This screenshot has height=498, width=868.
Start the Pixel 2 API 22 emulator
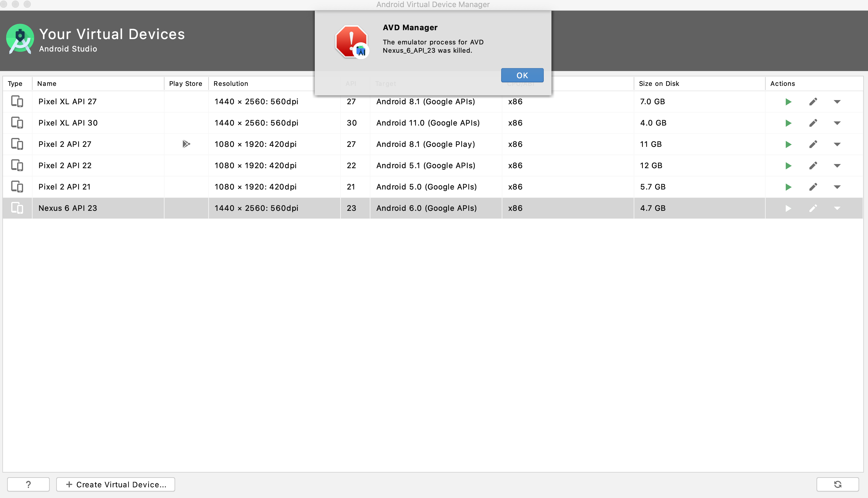(x=788, y=166)
